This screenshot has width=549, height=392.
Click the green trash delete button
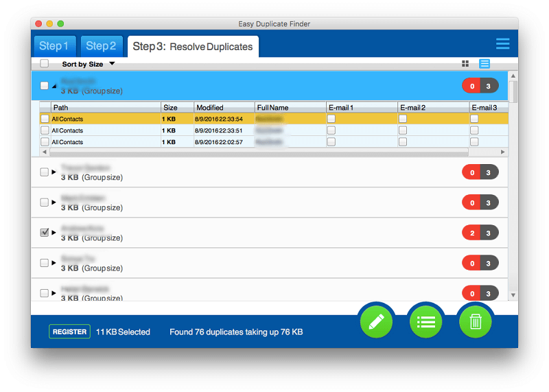point(475,321)
